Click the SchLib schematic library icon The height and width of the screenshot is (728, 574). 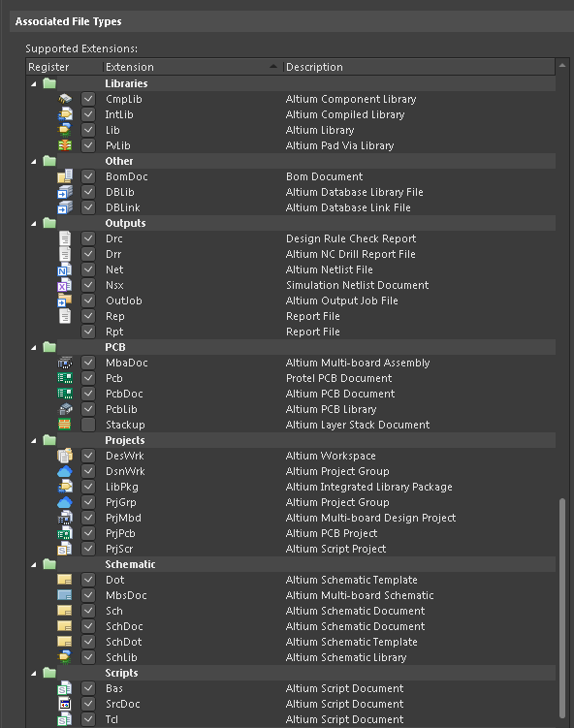65,657
